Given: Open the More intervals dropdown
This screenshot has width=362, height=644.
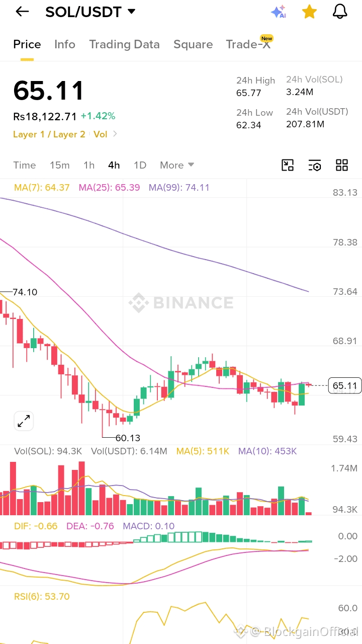Looking at the screenshot, I should [177, 165].
